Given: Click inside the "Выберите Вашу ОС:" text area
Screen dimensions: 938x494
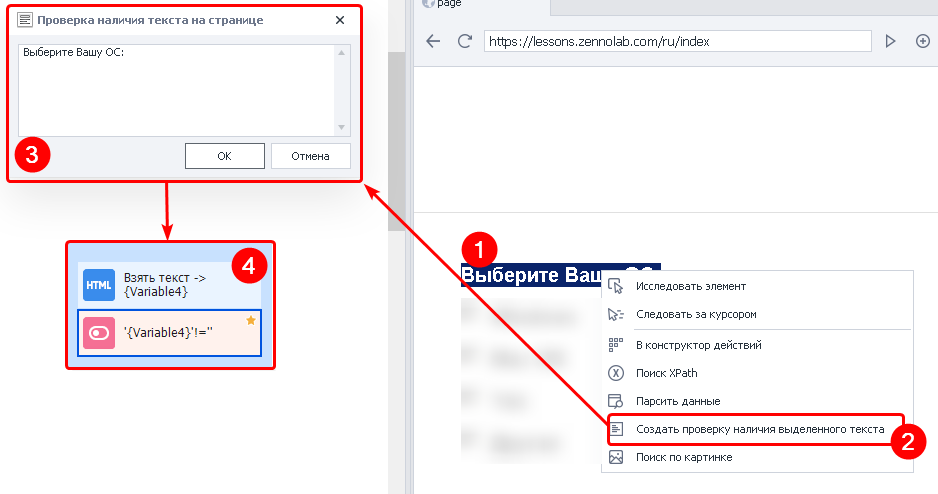Looking at the screenshot, I should tap(175, 90).
